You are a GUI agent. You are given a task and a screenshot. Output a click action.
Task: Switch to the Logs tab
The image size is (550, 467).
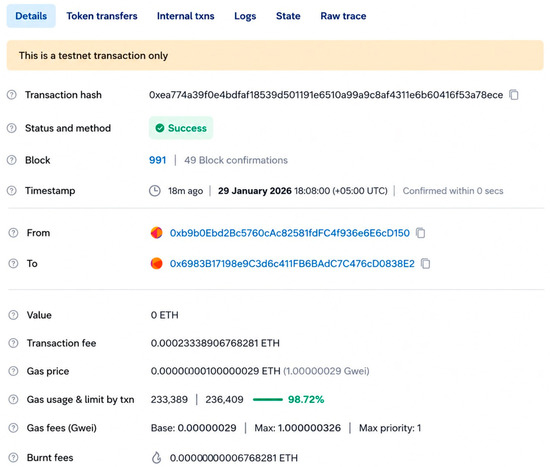[245, 16]
